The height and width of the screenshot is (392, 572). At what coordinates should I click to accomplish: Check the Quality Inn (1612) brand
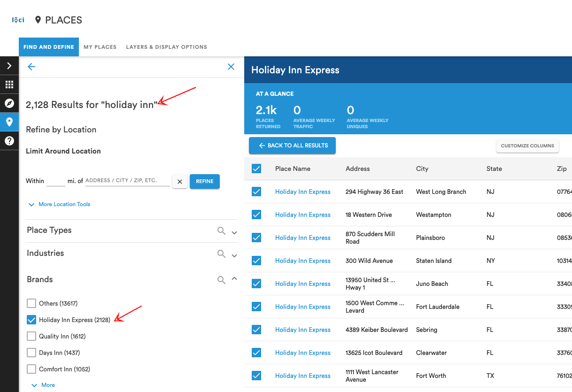(x=31, y=336)
